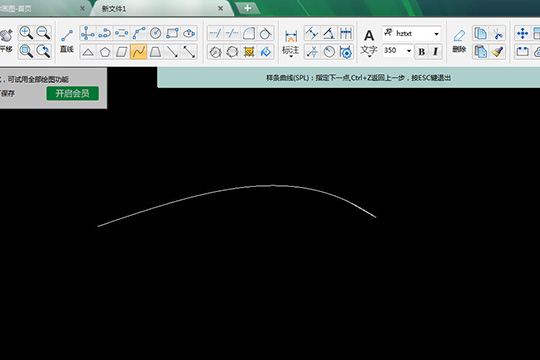Screen dimensions: 540x360
Task: Click the format painter brush icon
Action: click(x=497, y=52)
